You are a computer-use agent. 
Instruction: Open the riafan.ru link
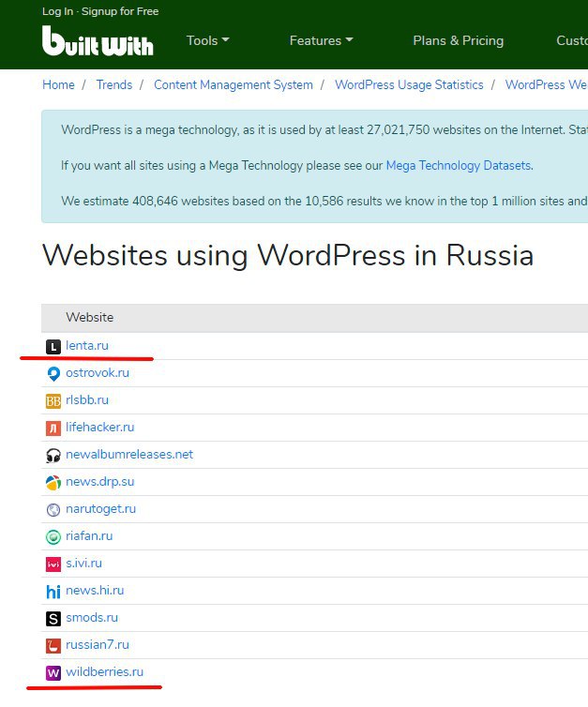coord(89,535)
